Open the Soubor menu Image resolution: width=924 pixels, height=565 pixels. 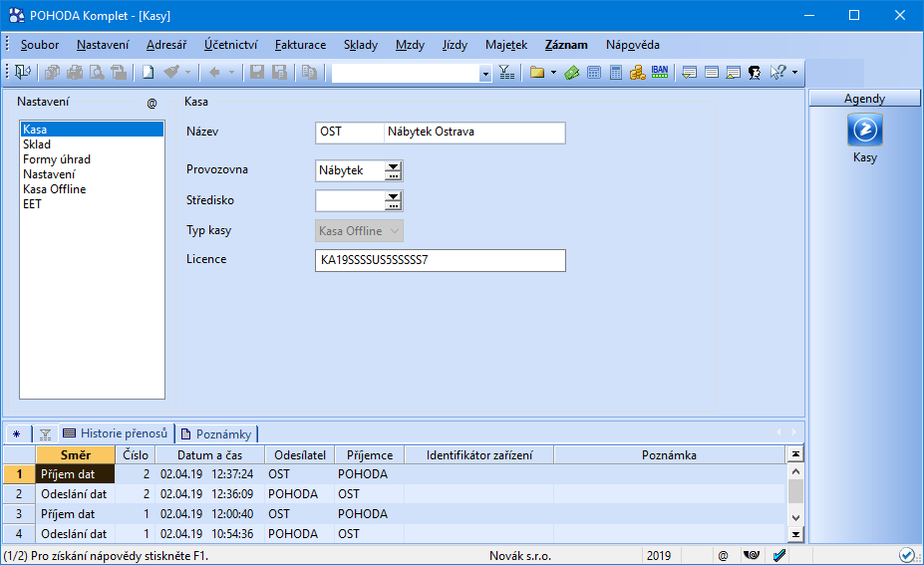click(40, 45)
